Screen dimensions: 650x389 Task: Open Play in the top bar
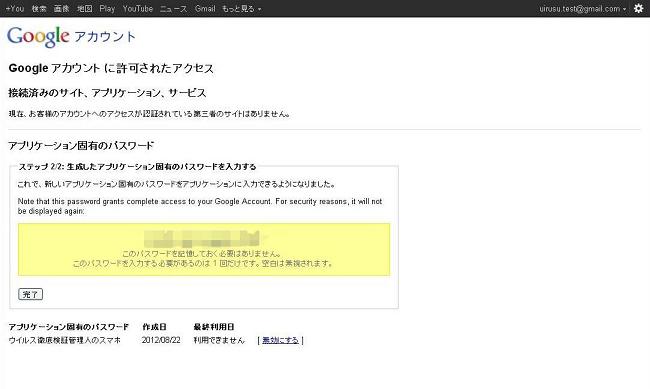(107, 8)
